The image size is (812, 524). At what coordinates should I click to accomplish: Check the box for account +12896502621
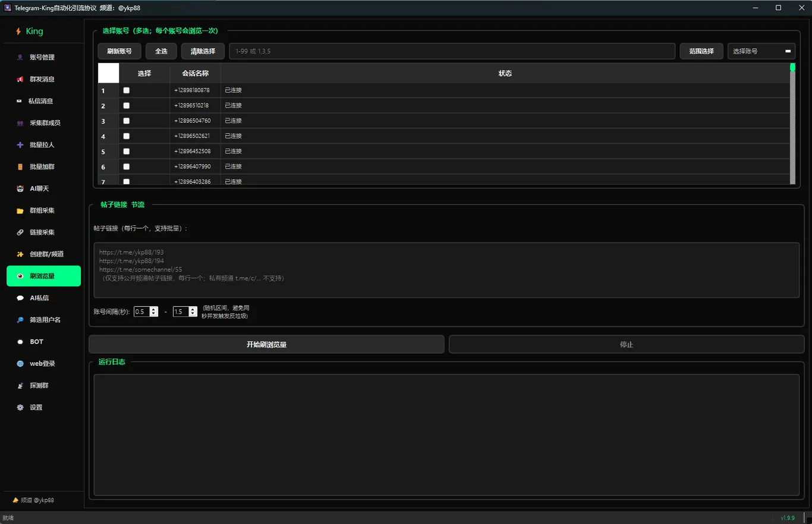tap(126, 136)
